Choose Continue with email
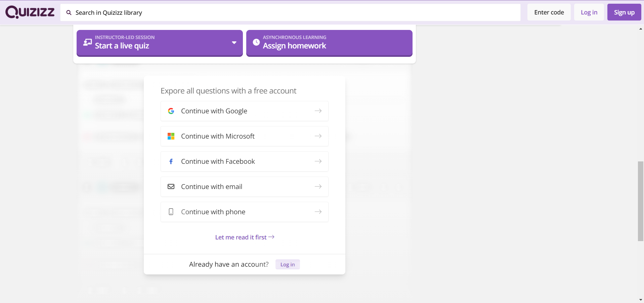The width and height of the screenshot is (644, 303). (x=245, y=187)
